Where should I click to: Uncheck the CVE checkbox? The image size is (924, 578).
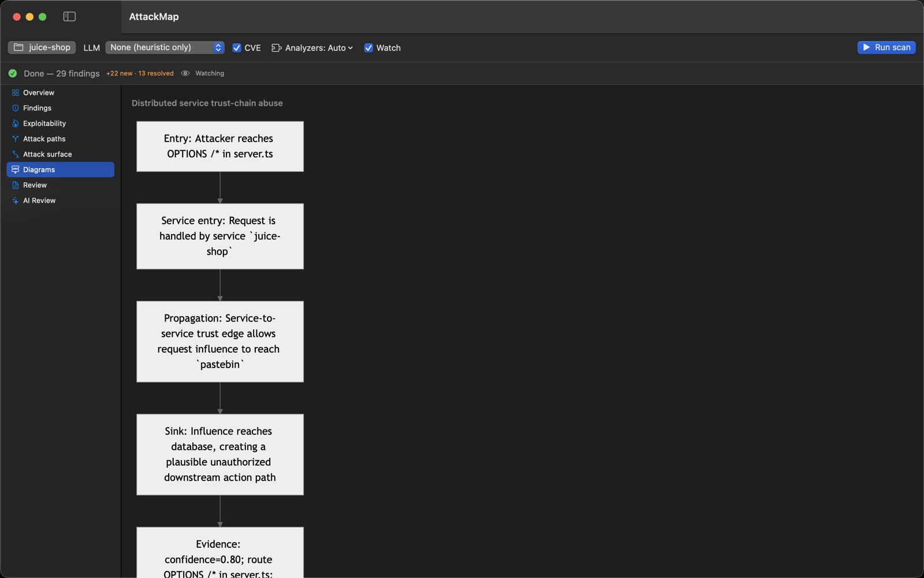[x=237, y=48]
